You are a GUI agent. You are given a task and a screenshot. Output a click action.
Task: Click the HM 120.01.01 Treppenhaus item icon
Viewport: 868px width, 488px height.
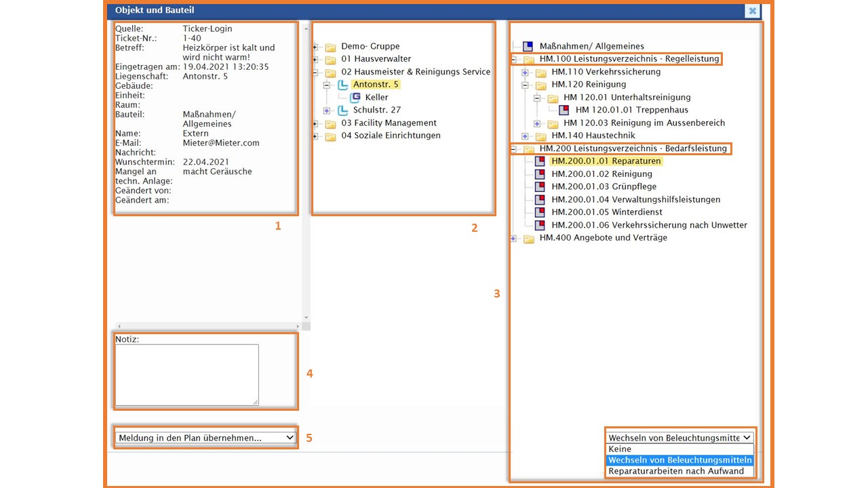coord(564,110)
